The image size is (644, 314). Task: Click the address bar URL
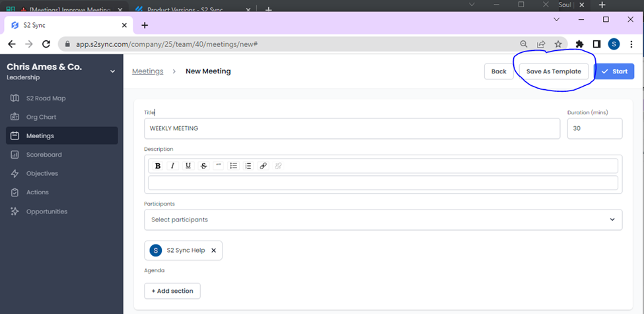point(166,44)
